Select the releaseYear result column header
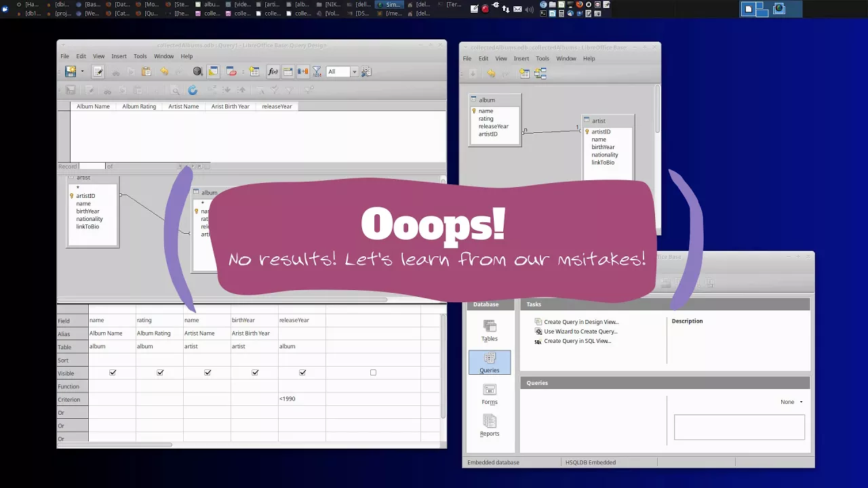This screenshot has width=868, height=488. (x=277, y=106)
